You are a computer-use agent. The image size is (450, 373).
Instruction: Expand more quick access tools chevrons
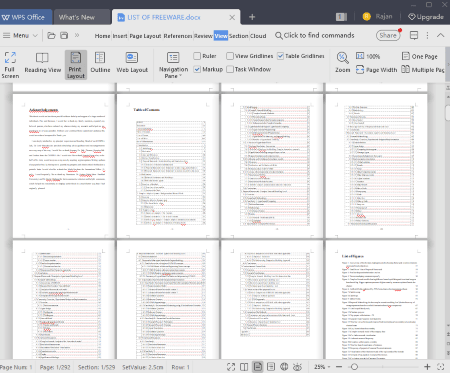pyautogui.click(x=77, y=35)
